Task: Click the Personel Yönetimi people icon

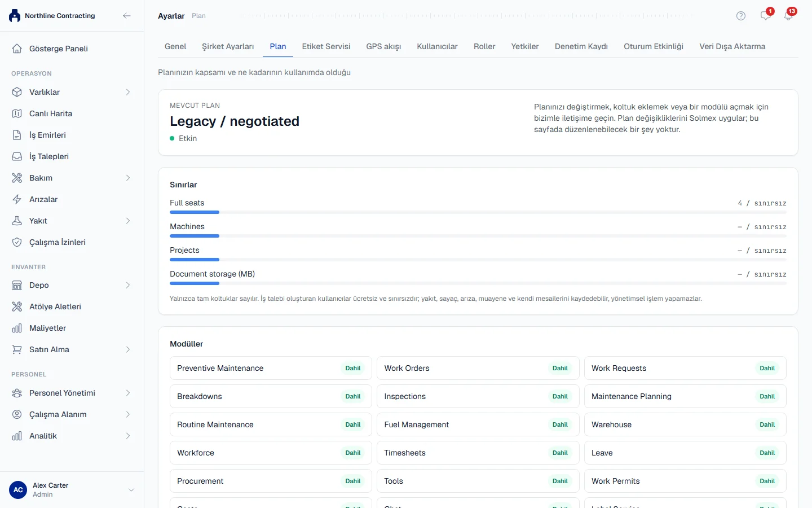Action: point(17,393)
